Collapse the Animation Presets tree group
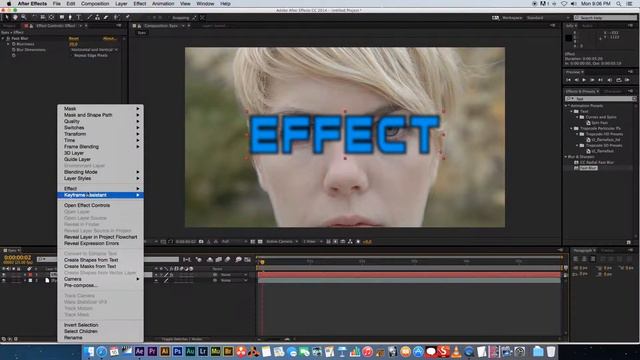The height and width of the screenshot is (360, 640). click(567, 106)
